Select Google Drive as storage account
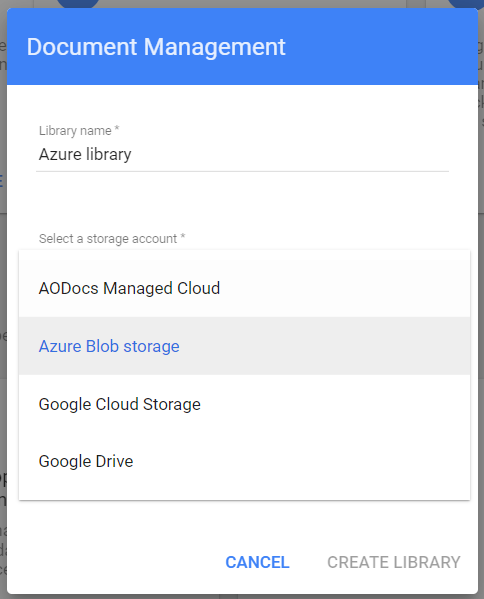Viewport: 484px width, 599px height. click(x=244, y=461)
